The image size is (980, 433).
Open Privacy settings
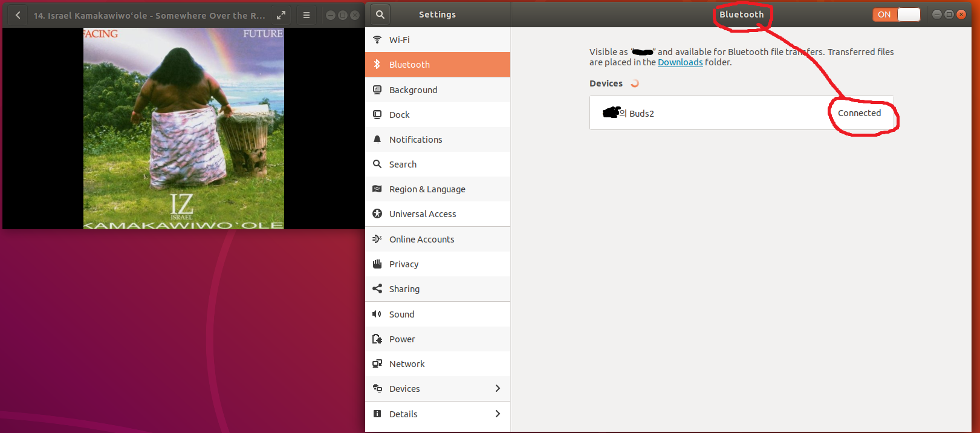click(438, 264)
